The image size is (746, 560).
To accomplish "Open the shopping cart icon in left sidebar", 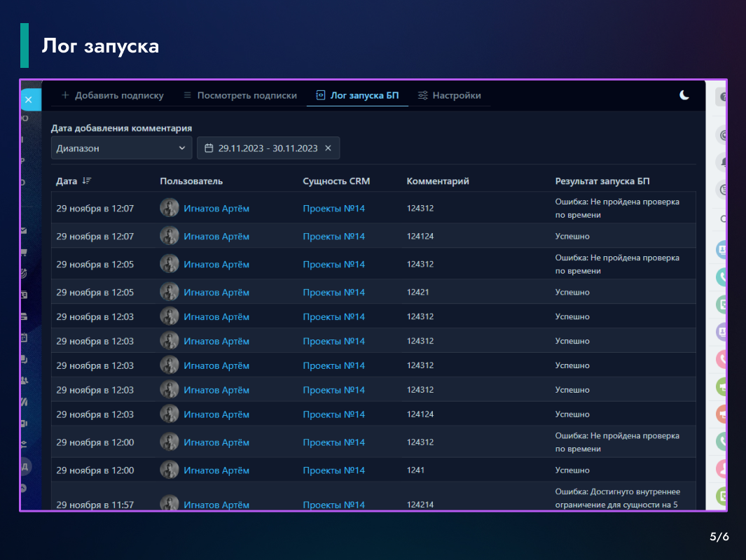I will [x=24, y=252].
